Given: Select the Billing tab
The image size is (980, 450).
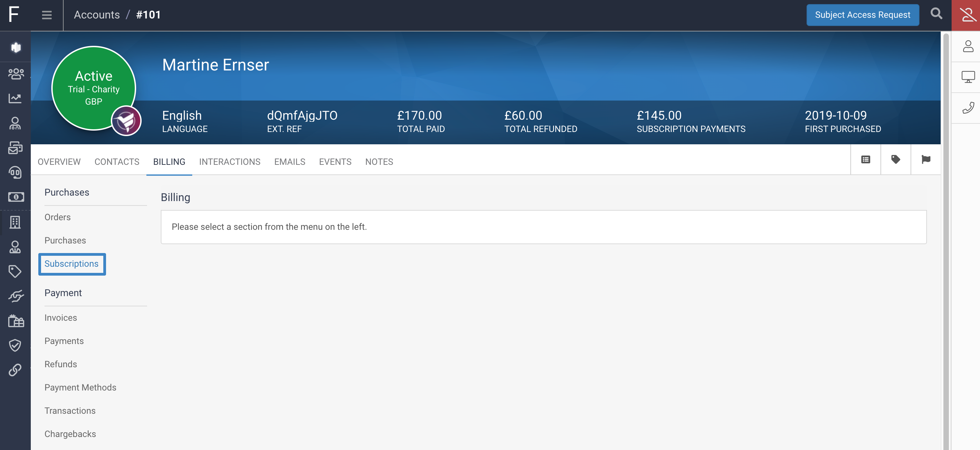Looking at the screenshot, I should pos(169,162).
